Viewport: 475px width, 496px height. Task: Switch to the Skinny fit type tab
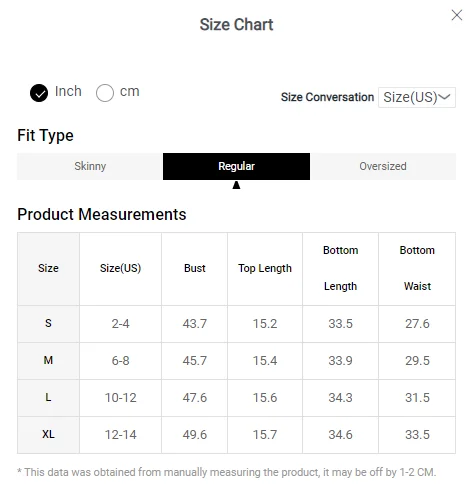[x=90, y=166]
